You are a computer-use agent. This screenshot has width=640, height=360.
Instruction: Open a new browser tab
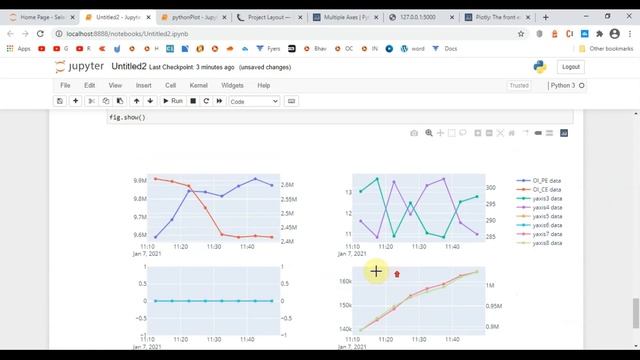[546, 17]
